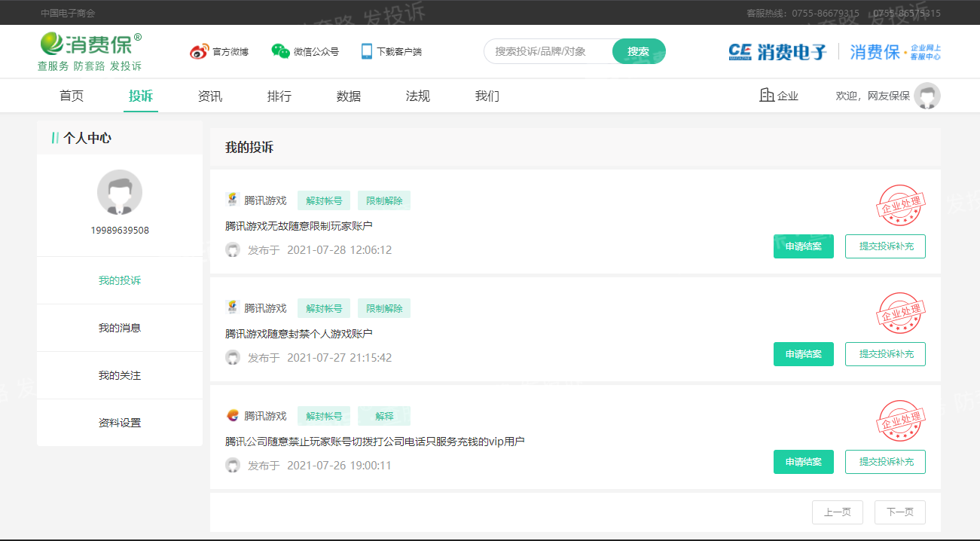Viewport: 980px width, 541px height.
Task: Click 提交投诉补充 for the 2021-07-26 complaint
Action: pos(885,462)
